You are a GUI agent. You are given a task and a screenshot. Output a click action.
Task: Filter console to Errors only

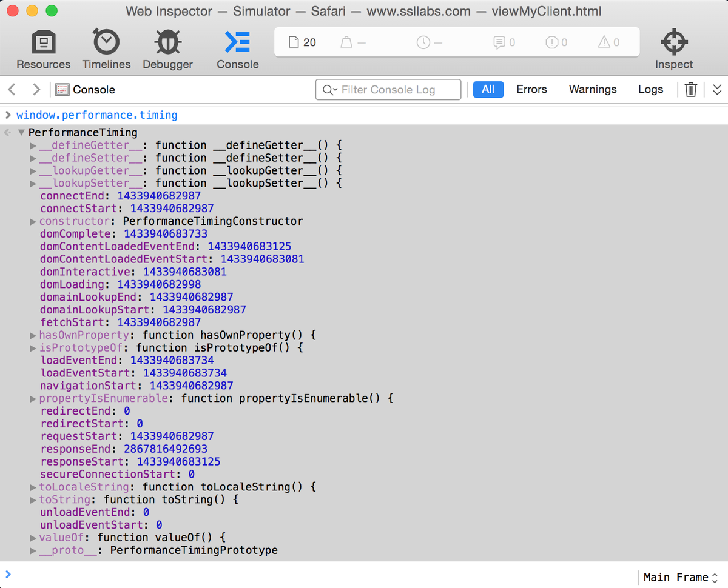(531, 89)
